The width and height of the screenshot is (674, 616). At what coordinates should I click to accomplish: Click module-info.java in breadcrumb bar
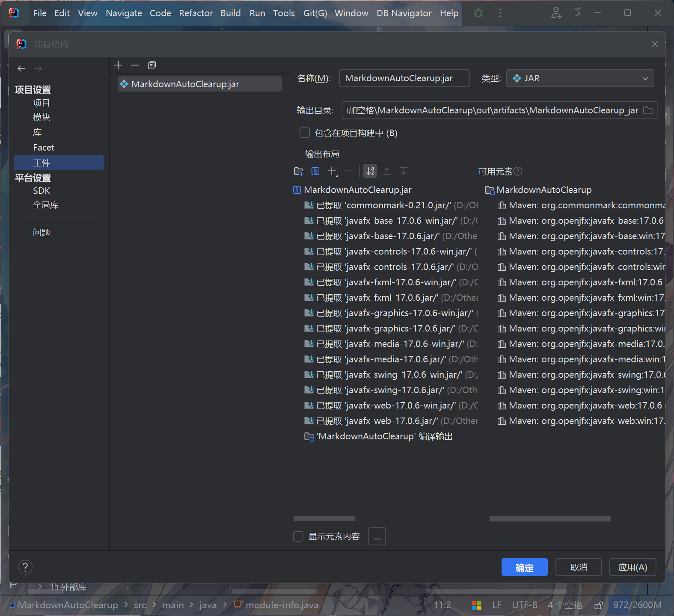pos(277,605)
